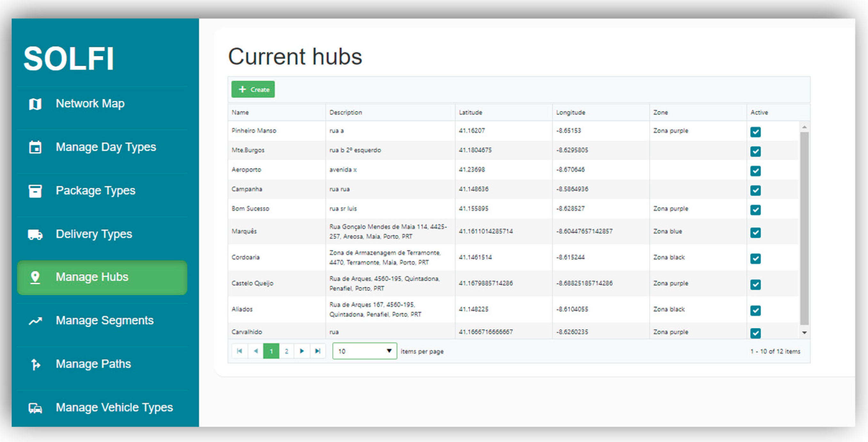Click the Manage Segments trend-line icon
The width and height of the screenshot is (868, 442).
point(35,321)
